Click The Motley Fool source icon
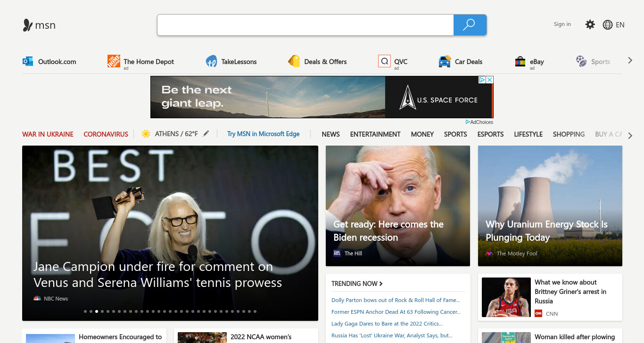The width and height of the screenshot is (644, 343). click(489, 253)
